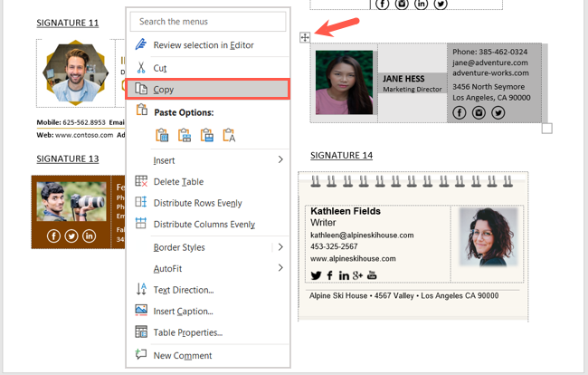This screenshot has width=588, height=375.
Task: Click LinkedIn icon in Kathleen Fields signature
Action: [344, 275]
